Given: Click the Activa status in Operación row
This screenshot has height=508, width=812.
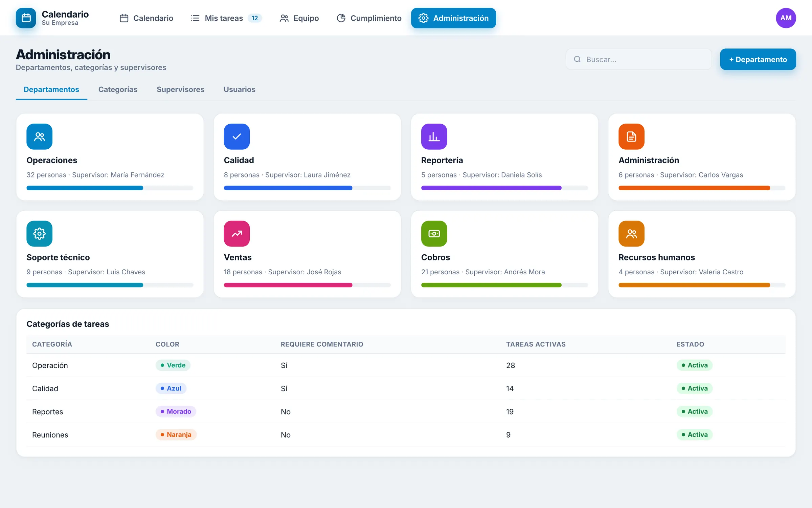Looking at the screenshot, I should coord(694,365).
